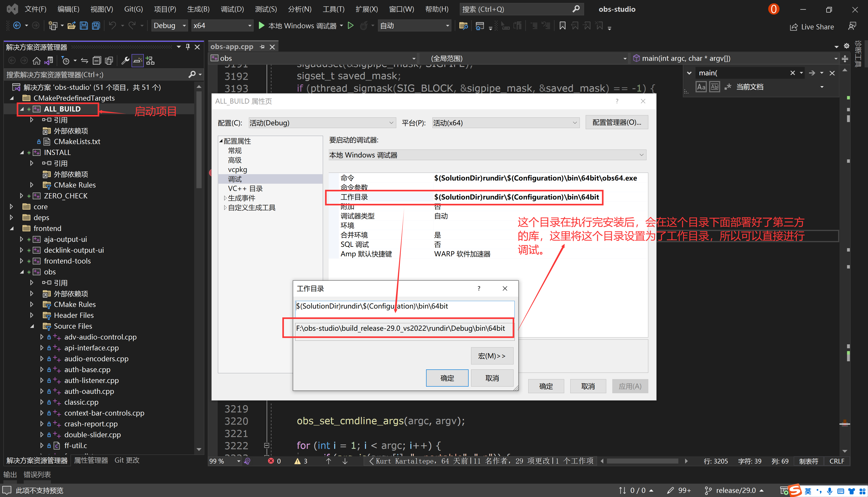Viewport: 868px width, 497px height.
Task: Click the Home icon in Solution Explorer
Action: click(36, 60)
